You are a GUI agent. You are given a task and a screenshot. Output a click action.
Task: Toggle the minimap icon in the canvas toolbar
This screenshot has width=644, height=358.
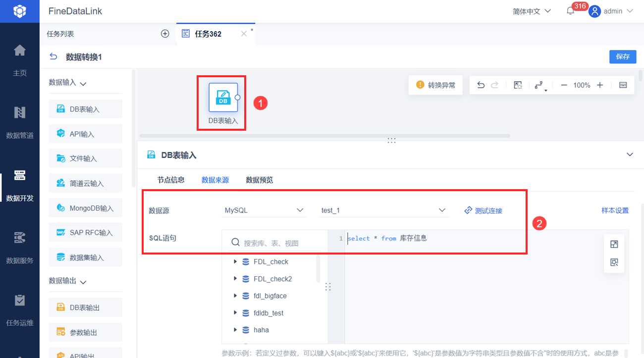pyautogui.click(x=623, y=85)
